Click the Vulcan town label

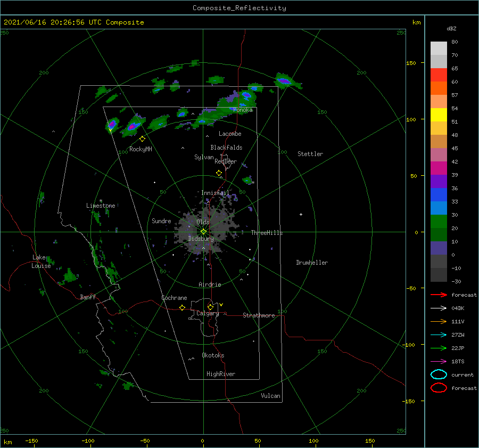(x=271, y=396)
